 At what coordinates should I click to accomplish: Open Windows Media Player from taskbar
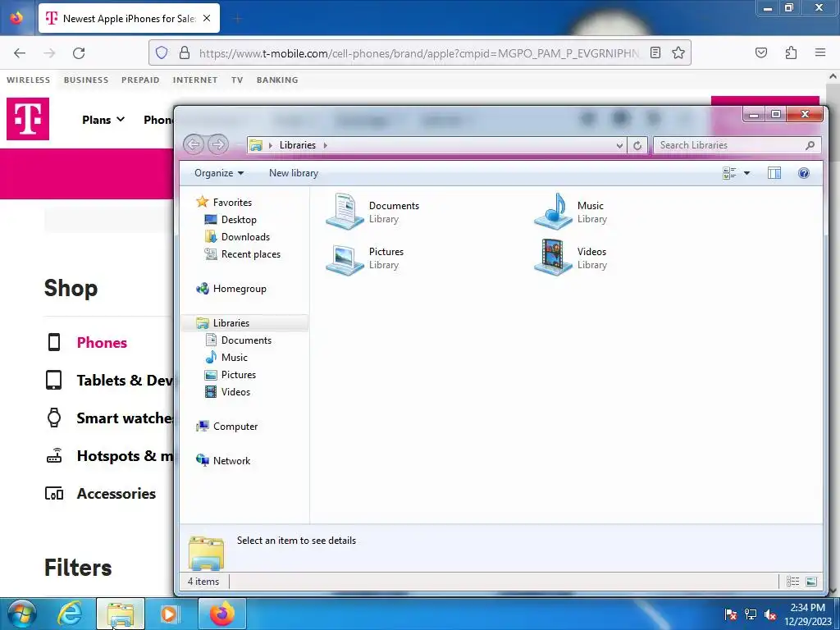[169, 614]
